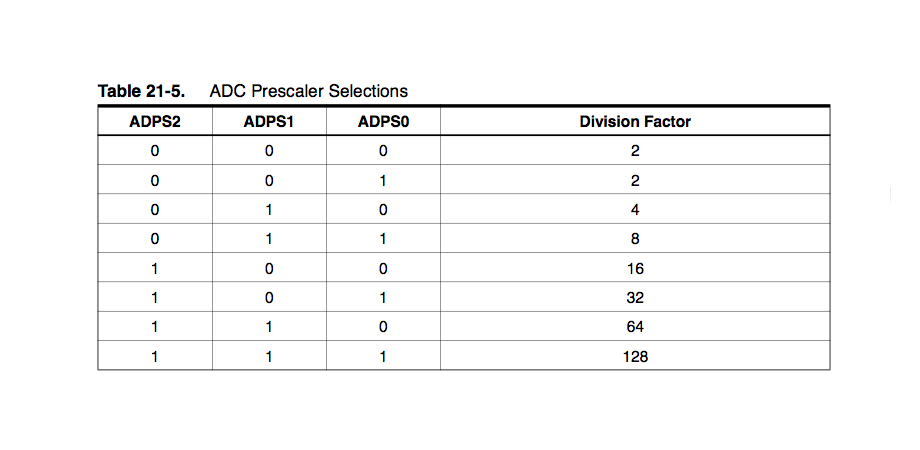920x450 pixels.
Task: Select the division factor 32 cell
Action: tap(635, 297)
